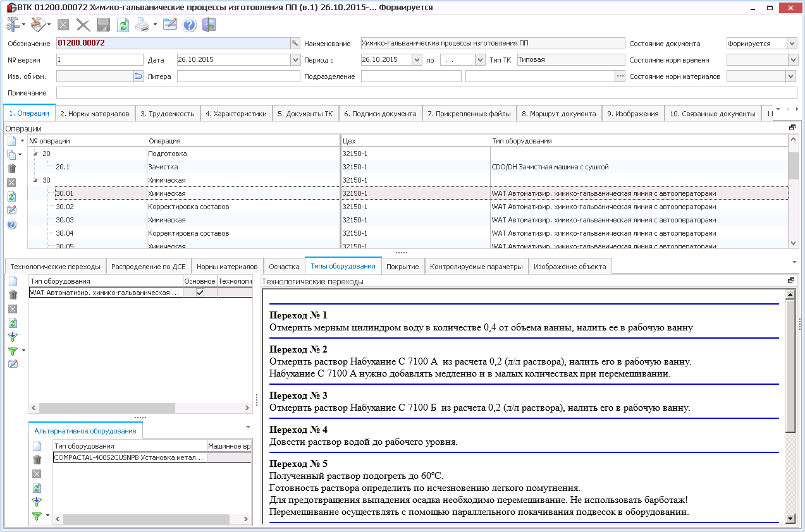This screenshot has width=805, height=532.
Task: Save the document with the floppy disk icon
Action: point(103,25)
